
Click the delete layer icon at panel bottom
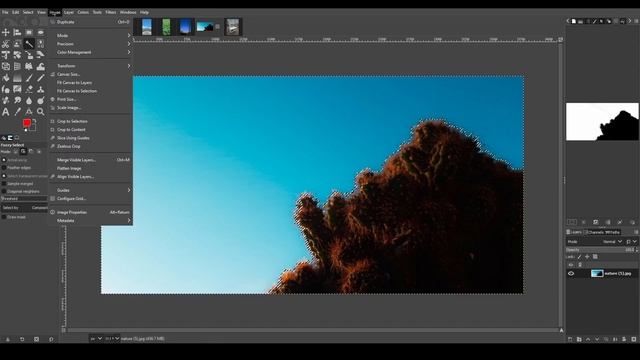(634, 339)
